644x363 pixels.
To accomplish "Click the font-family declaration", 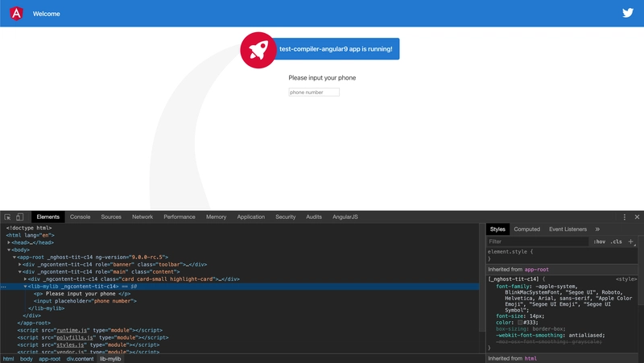I will (564, 298).
